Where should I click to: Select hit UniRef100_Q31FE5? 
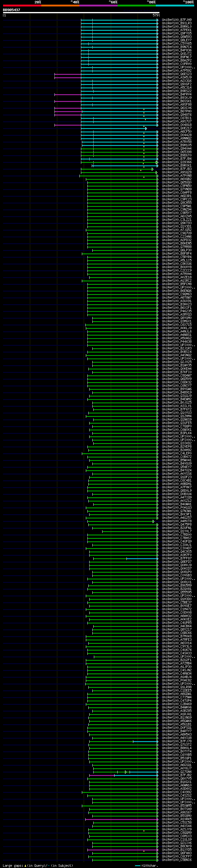[x=177, y=423]
